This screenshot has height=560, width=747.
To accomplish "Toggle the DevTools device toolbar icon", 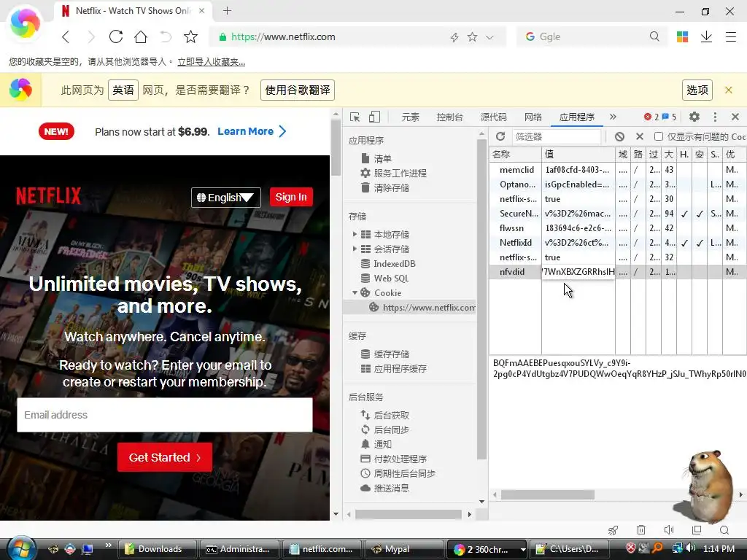I will tap(374, 117).
